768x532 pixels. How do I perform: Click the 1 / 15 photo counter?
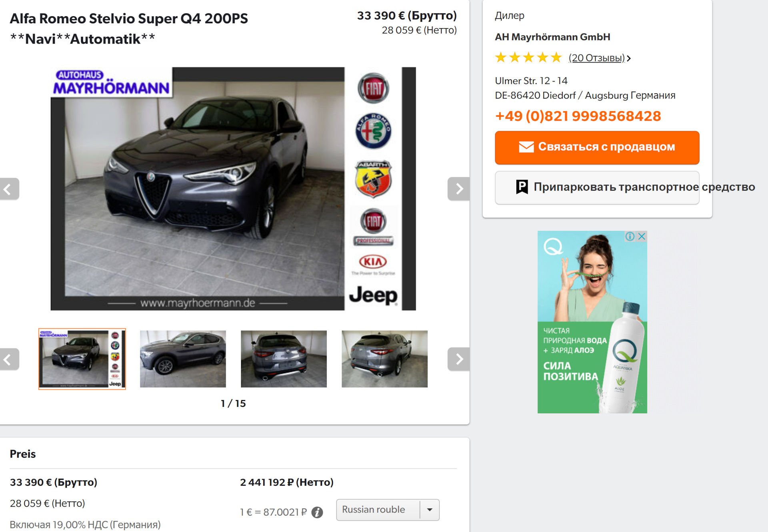tap(233, 403)
